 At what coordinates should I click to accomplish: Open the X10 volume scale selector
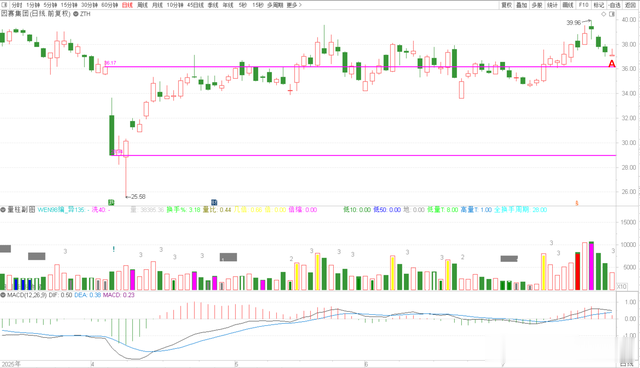pos(621,286)
